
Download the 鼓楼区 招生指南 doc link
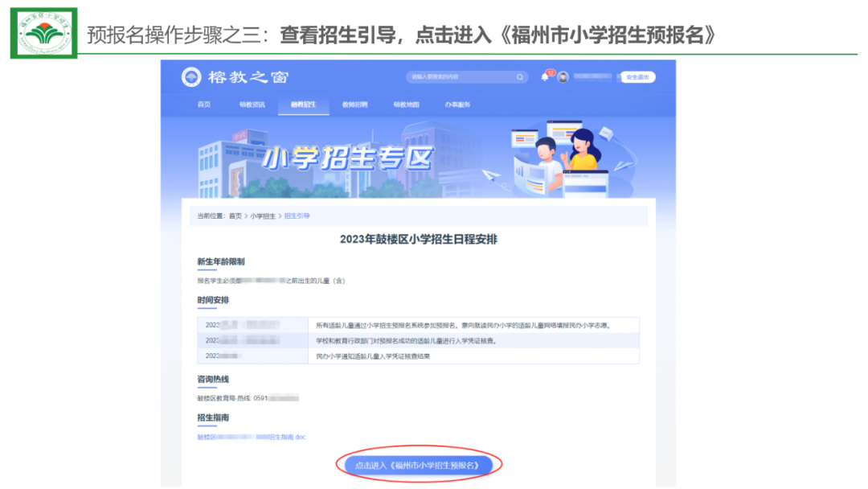click(252, 437)
